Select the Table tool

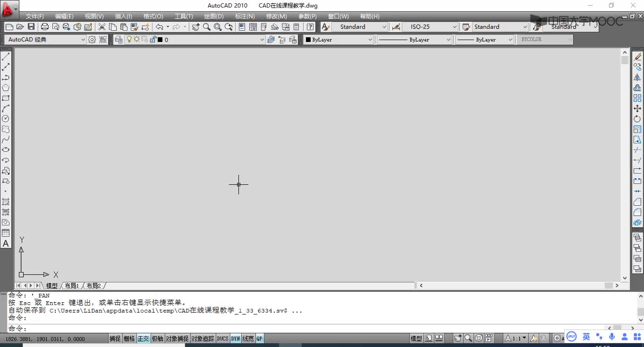coord(6,233)
